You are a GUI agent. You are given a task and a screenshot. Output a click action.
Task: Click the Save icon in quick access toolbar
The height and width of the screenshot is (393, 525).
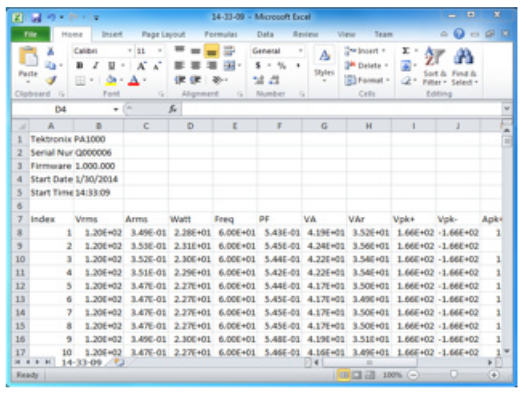(x=36, y=17)
